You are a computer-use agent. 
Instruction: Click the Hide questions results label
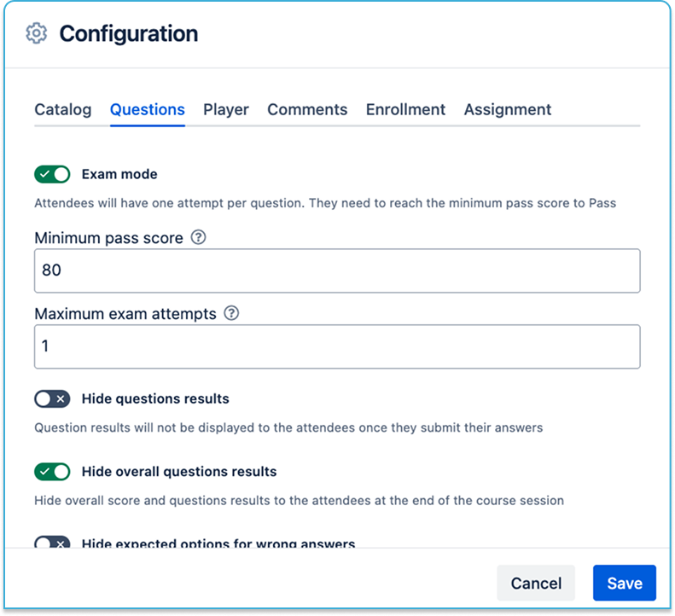[155, 398]
